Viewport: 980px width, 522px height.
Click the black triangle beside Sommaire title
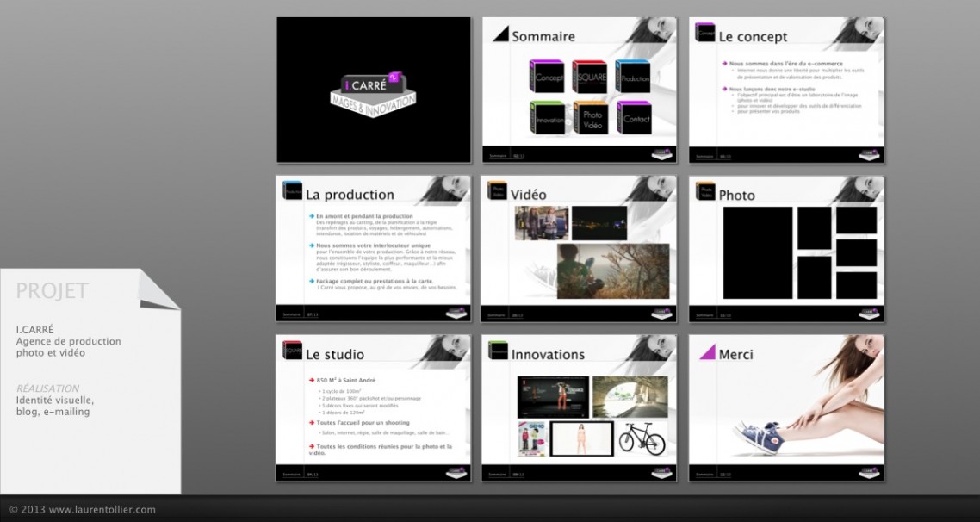(500, 34)
